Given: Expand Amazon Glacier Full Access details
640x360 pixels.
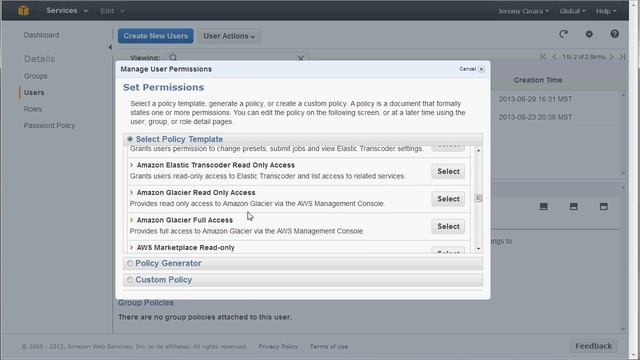Looking at the screenshot, I should click(131, 220).
